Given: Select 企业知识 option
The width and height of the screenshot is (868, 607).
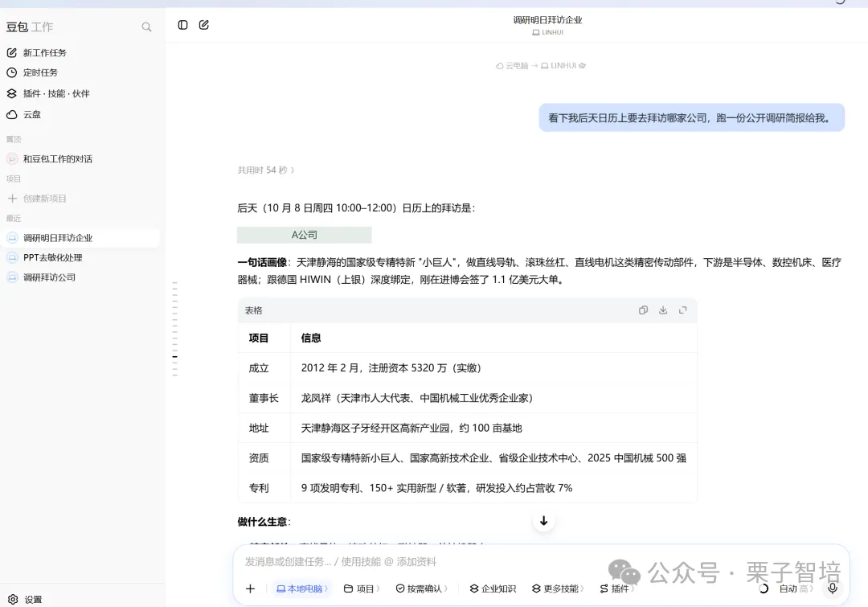Looking at the screenshot, I should pyautogui.click(x=493, y=589).
